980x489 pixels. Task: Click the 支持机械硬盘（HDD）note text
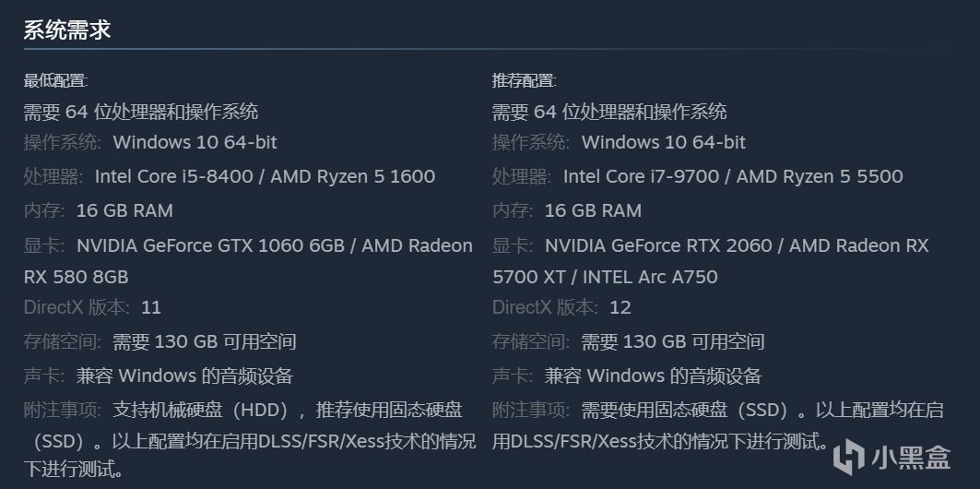point(208,410)
